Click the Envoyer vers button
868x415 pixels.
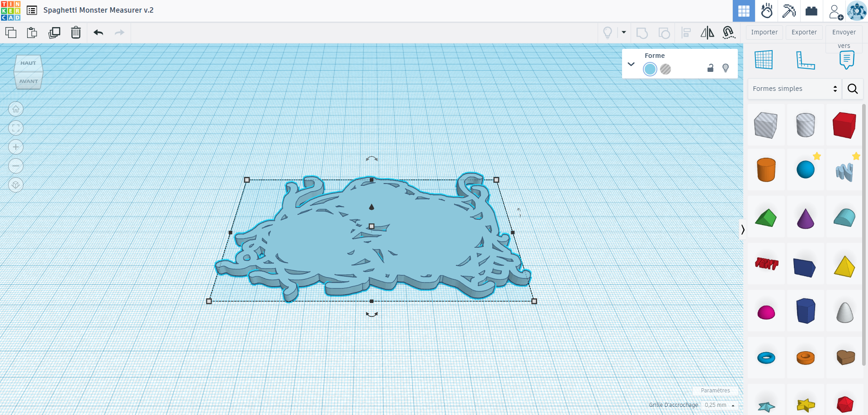click(x=844, y=38)
